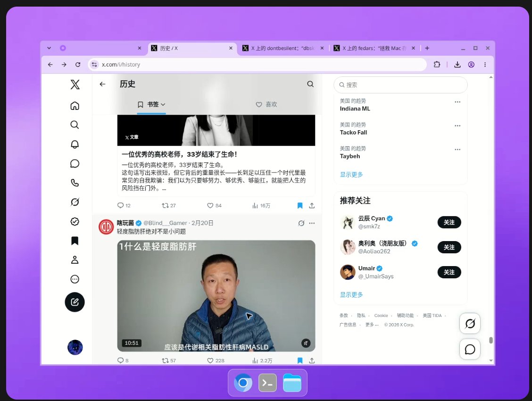Expand the 更多 footer menu
Viewport: 532px width, 401px height.
372,325
